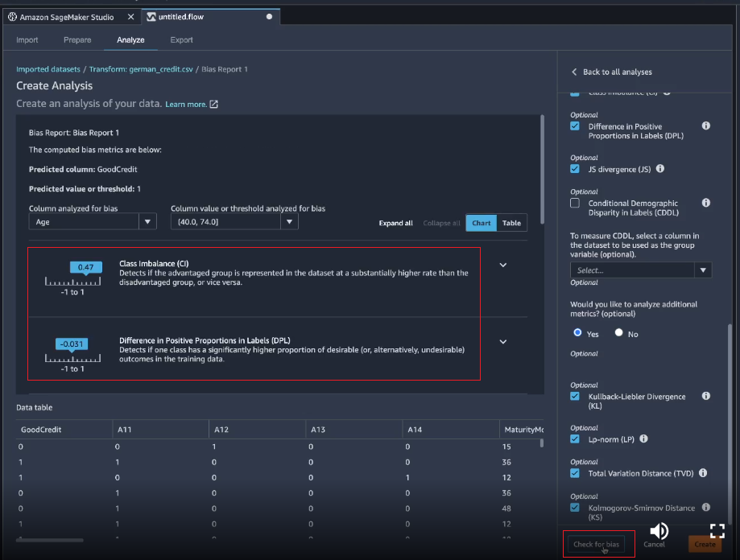
Task: Click the fullscreen icon on video player
Action: point(717,530)
